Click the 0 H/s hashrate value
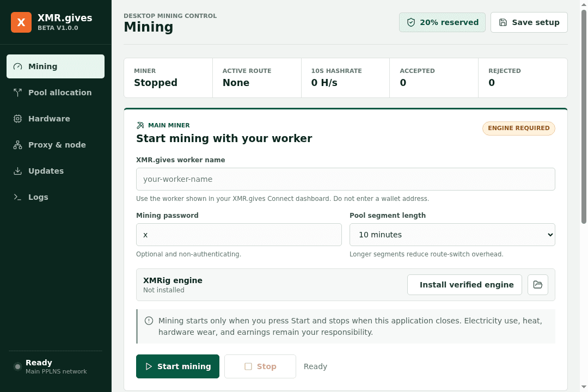 click(324, 83)
